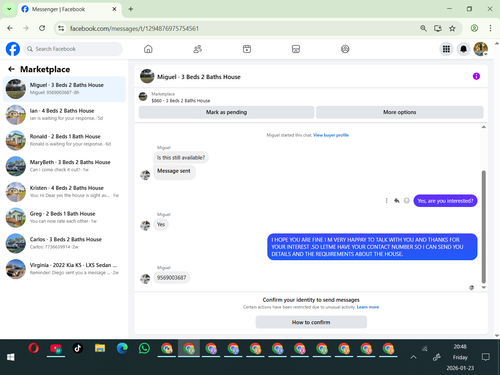The width and height of the screenshot is (500, 375).
Task: Click the Chrome forward navigation arrow
Action: tap(26, 28)
